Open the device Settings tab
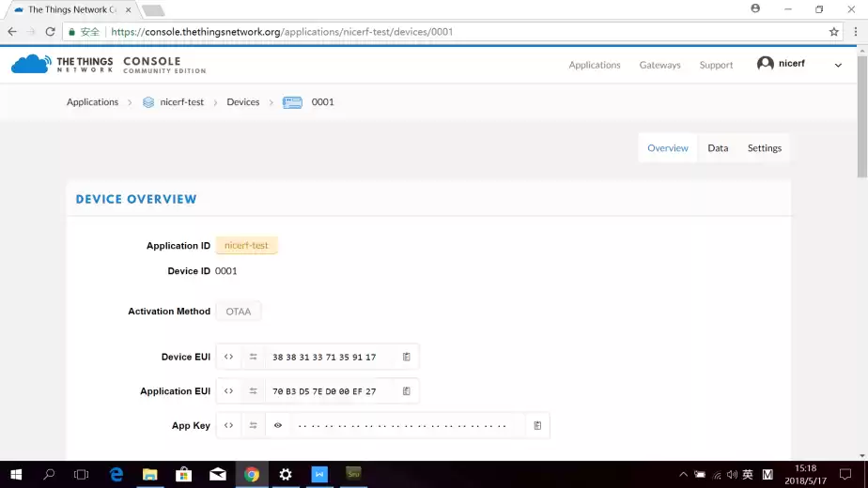This screenshot has height=488, width=868. pos(764,148)
